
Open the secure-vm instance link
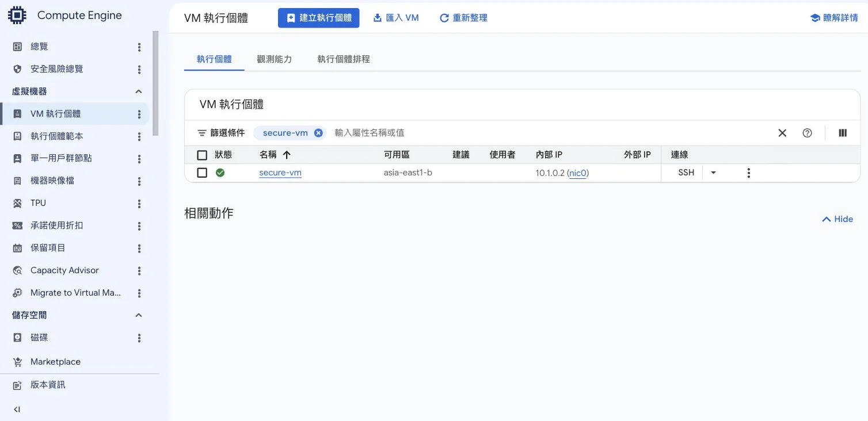(x=280, y=173)
